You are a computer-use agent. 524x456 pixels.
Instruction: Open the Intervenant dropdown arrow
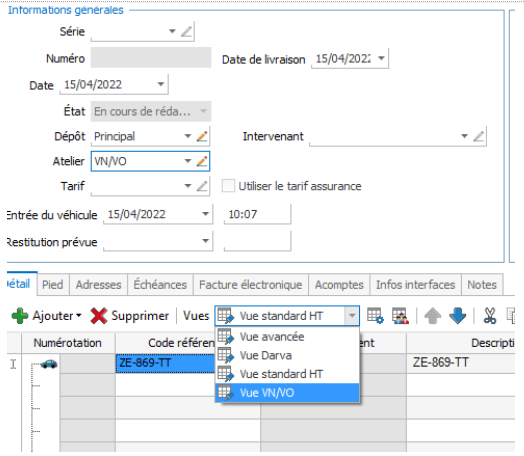[464, 136]
